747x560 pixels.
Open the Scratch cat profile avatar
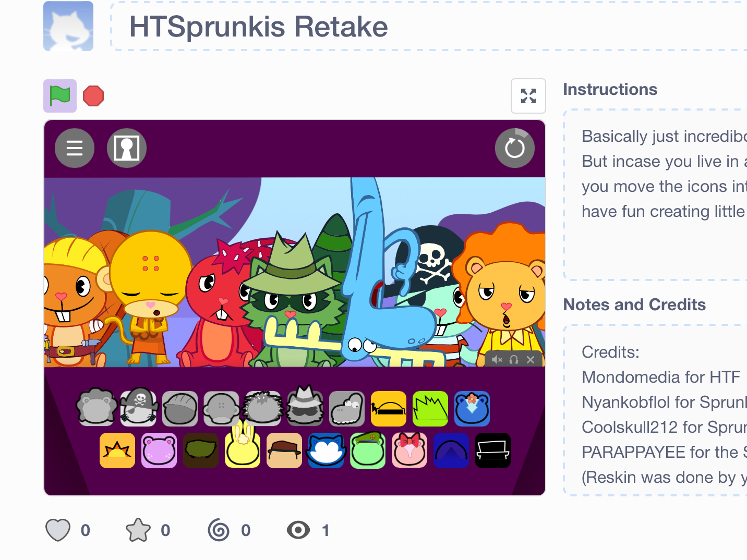(68, 26)
